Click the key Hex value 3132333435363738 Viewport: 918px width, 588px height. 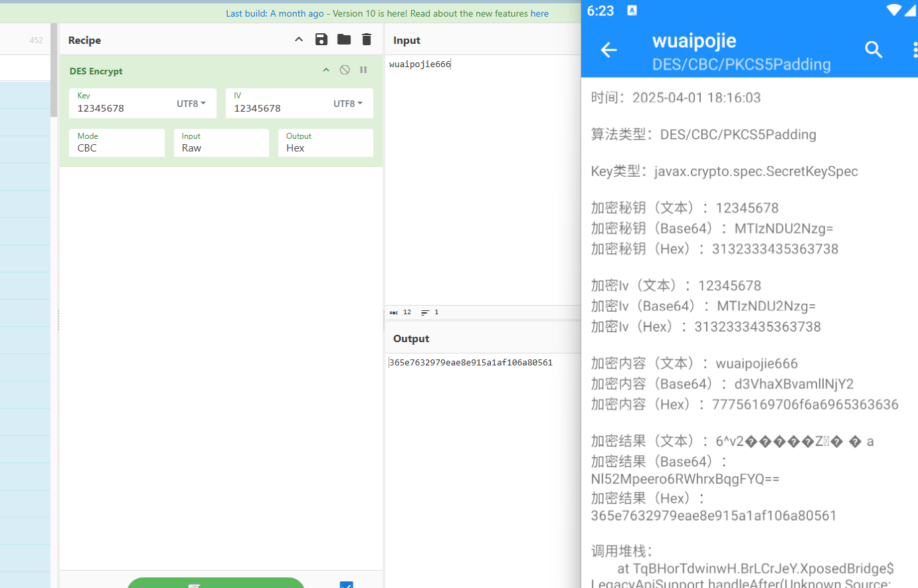pyautogui.click(x=775, y=249)
